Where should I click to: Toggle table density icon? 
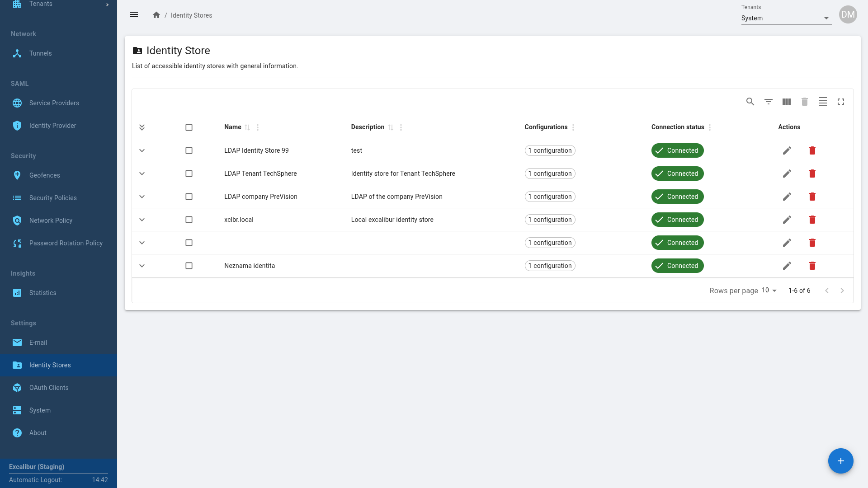(x=822, y=102)
